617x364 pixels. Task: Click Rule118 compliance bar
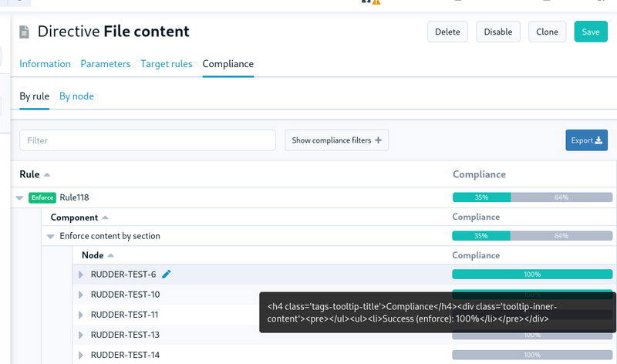532,197
